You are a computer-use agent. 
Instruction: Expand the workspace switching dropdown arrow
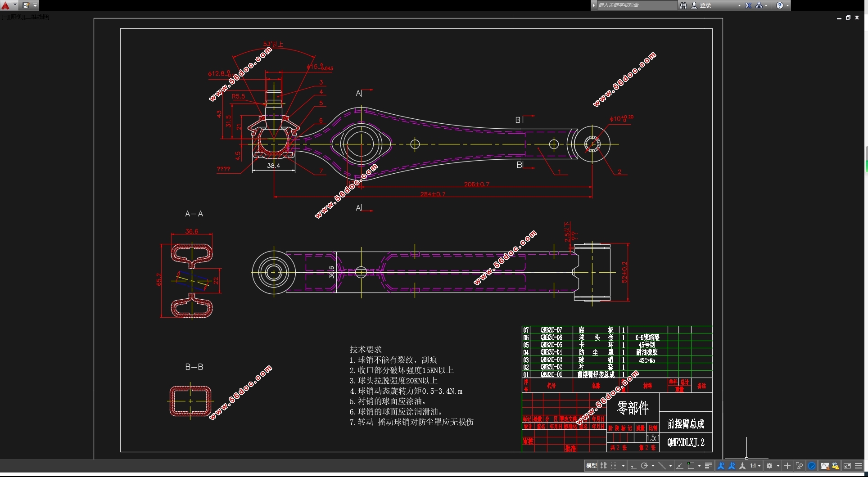pos(778,466)
